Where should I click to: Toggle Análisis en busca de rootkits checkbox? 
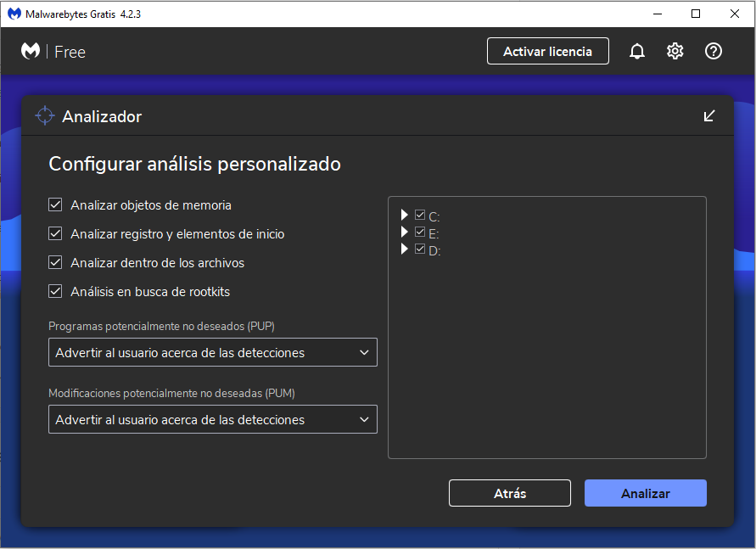click(55, 291)
